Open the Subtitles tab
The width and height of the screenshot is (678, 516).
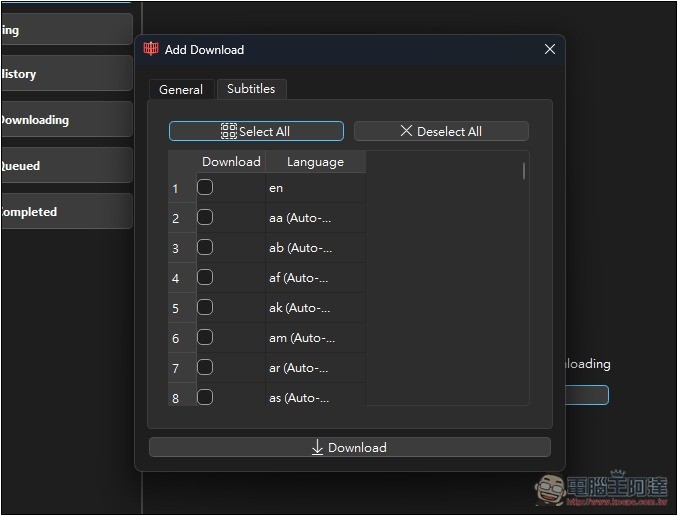coord(251,88)
